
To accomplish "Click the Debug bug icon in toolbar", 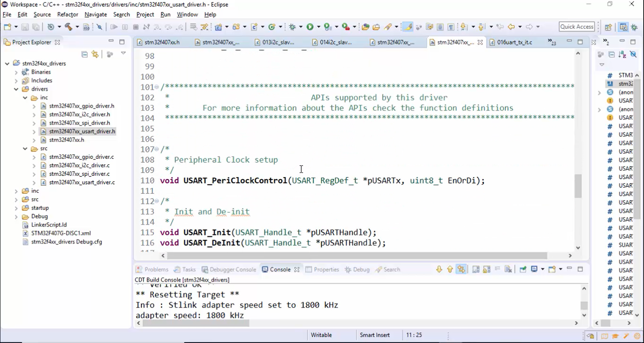I will click(292, 27).
